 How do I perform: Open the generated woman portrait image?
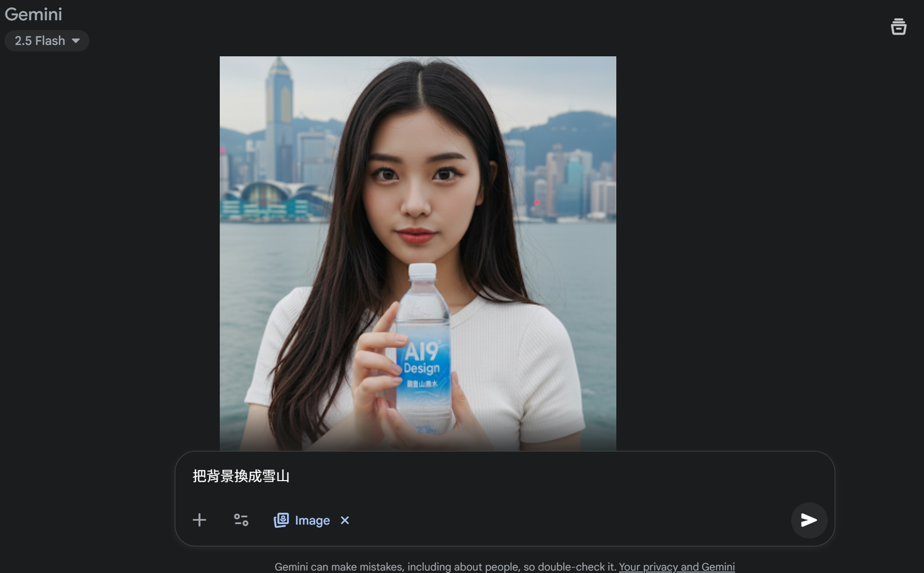click(x=418, y=253)
